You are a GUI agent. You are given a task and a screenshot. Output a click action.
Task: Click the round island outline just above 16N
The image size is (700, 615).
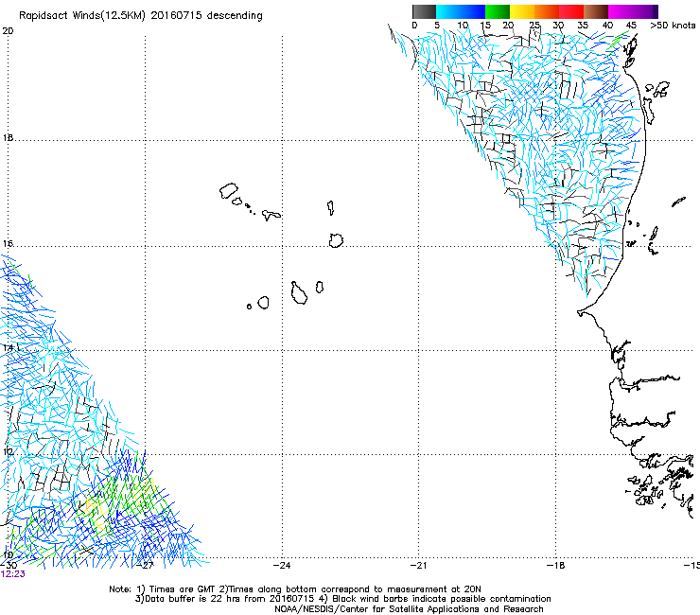coord(336,240)
